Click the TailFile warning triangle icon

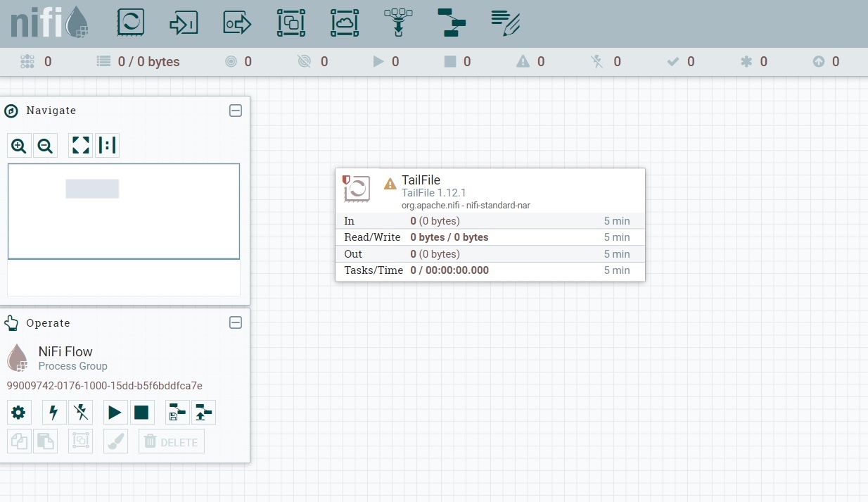coord(390,184)
